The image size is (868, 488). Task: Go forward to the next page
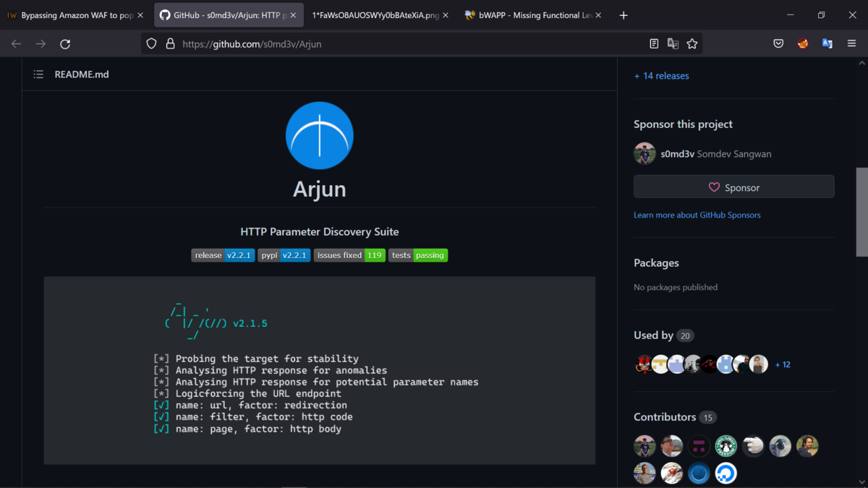(41, 43)
